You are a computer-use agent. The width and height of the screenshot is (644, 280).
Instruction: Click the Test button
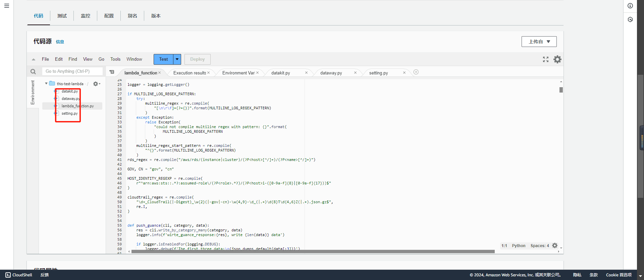(163, 59)
